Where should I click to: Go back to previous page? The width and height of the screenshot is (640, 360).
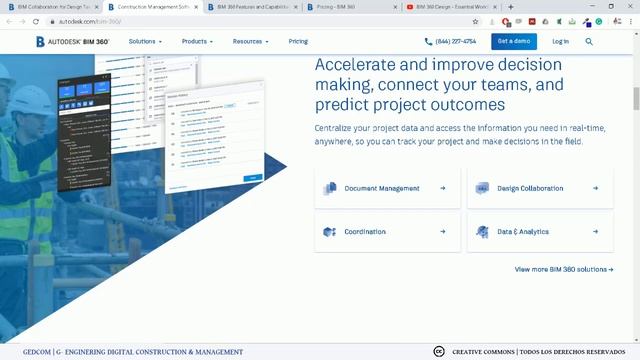(9, 22)
